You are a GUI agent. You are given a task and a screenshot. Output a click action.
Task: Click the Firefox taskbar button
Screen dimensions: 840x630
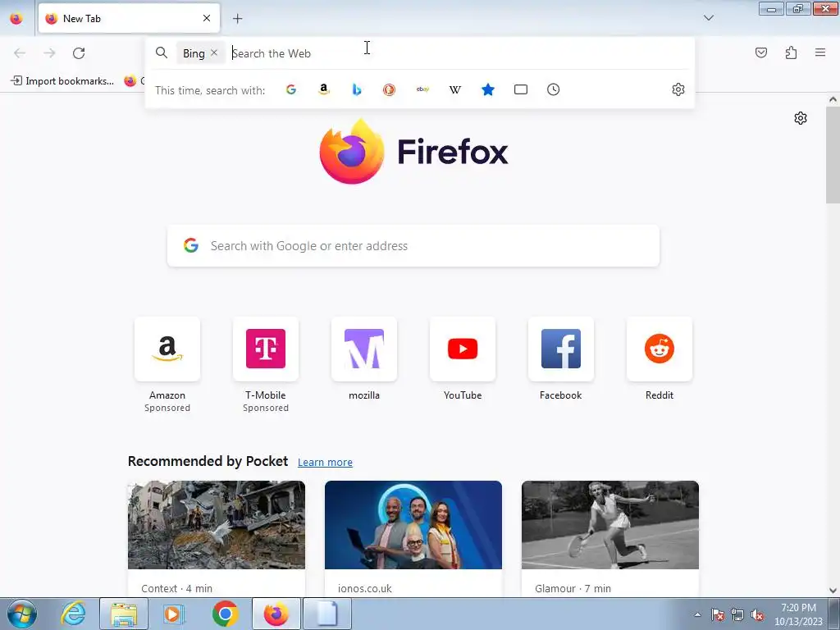pos(276,614)
